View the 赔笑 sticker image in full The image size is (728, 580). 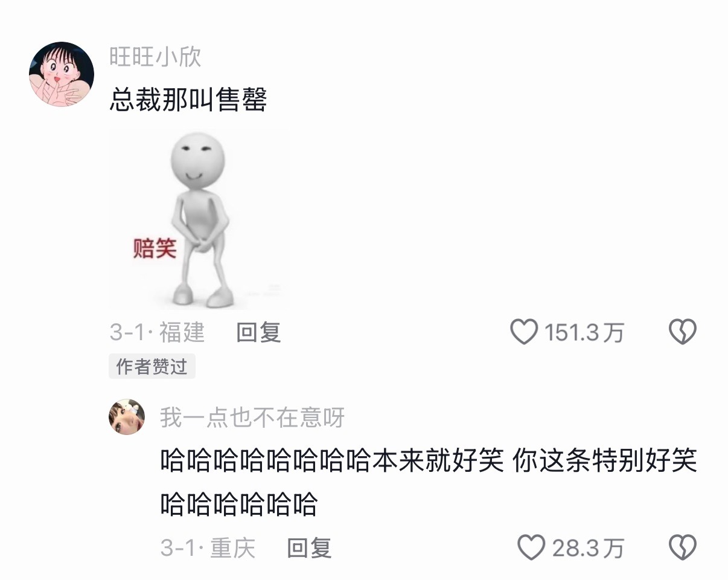coord(199,220)
